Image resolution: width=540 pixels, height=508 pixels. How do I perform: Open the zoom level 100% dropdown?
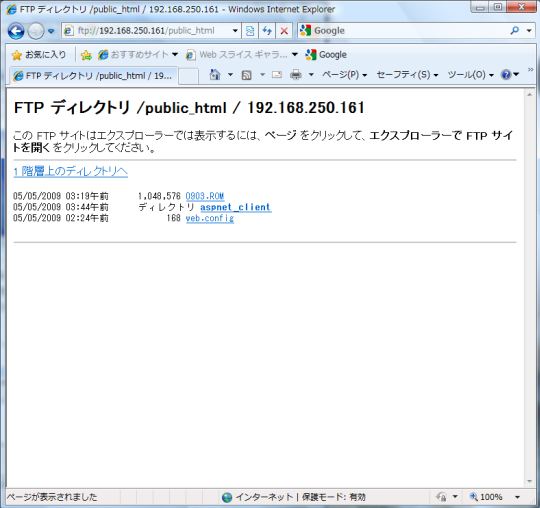click(x=517, y=497)
